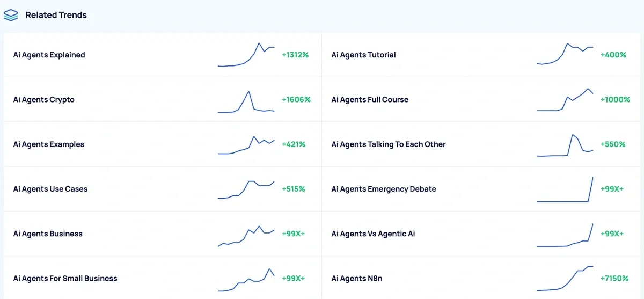
Task: View Ai Agents For Small Business trend
Action: [x=65, y=278]
